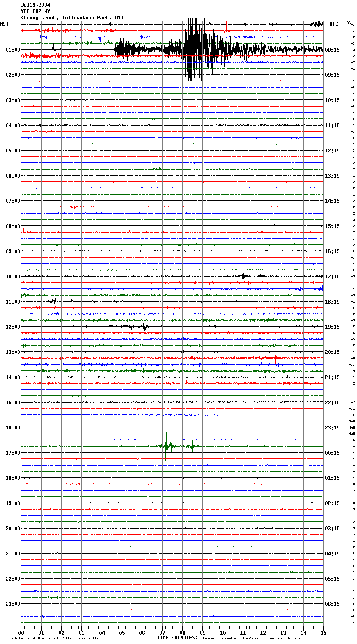The height and width of the screenshot is (644, 357).
Task: Click minute 09 on the time axis
Action: point(202,633)
